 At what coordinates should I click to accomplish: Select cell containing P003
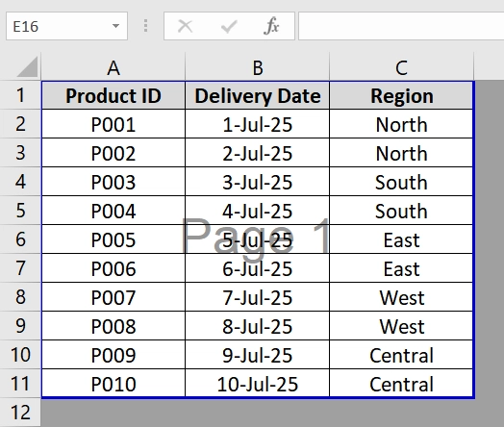[113, 182]
